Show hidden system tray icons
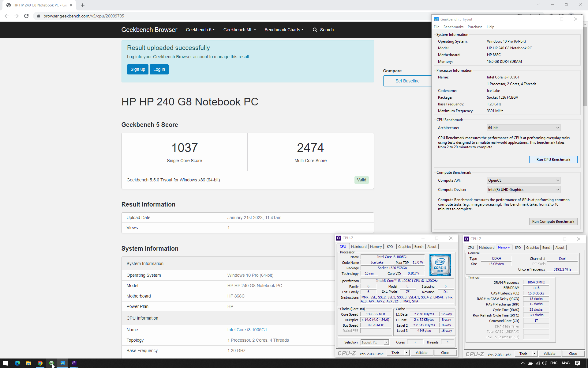Screen dimensions: 588x368 point(522,363)
